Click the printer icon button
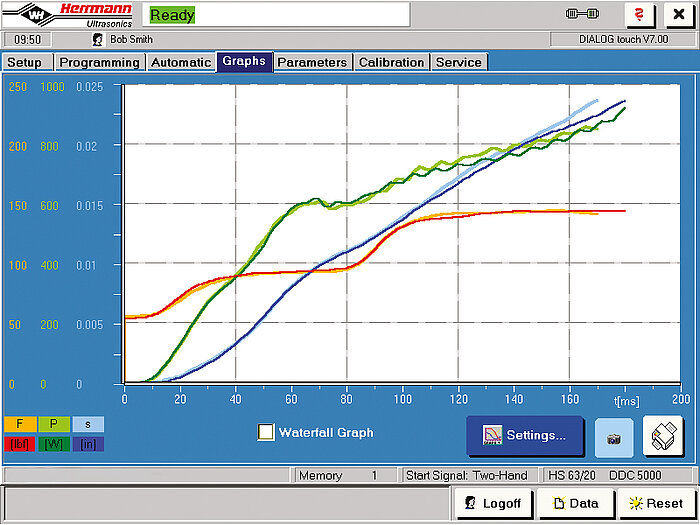Screen dimensions: 700x525 663,436
